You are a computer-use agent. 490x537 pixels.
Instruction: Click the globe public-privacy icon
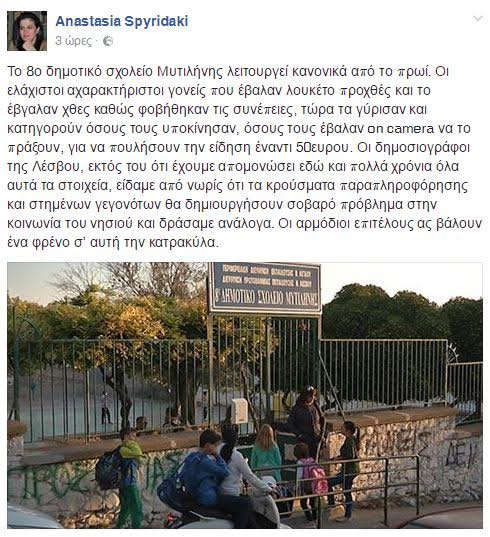(108, 41)
